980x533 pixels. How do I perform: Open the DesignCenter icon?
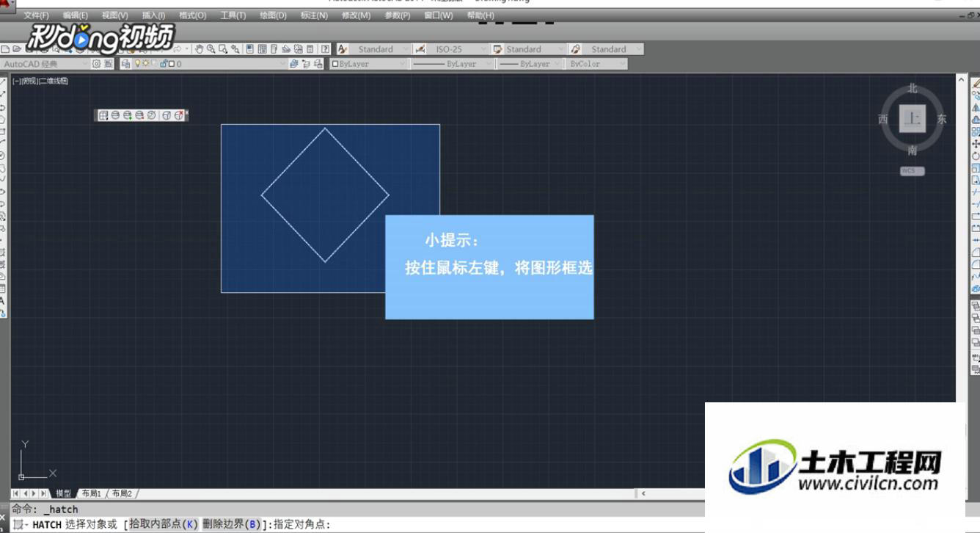tap(263, 49)
